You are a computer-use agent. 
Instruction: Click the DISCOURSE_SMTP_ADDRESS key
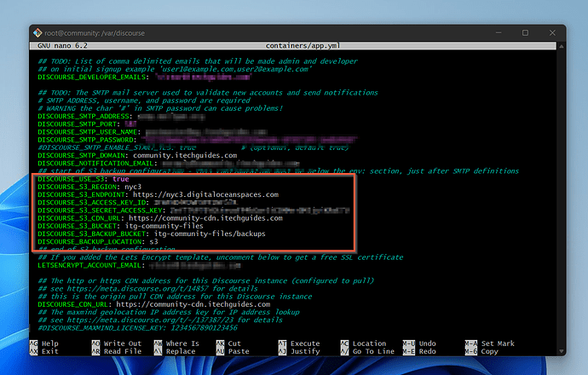[x=84, y=116]
